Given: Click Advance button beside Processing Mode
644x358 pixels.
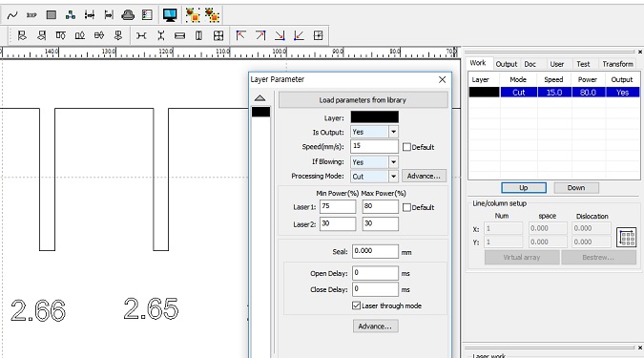Looking at the screenshot, I should (424, 176).
